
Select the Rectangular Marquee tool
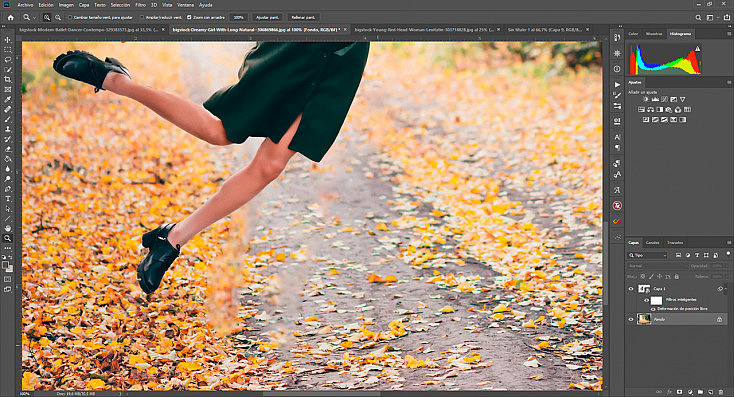[x=7, y=50]
